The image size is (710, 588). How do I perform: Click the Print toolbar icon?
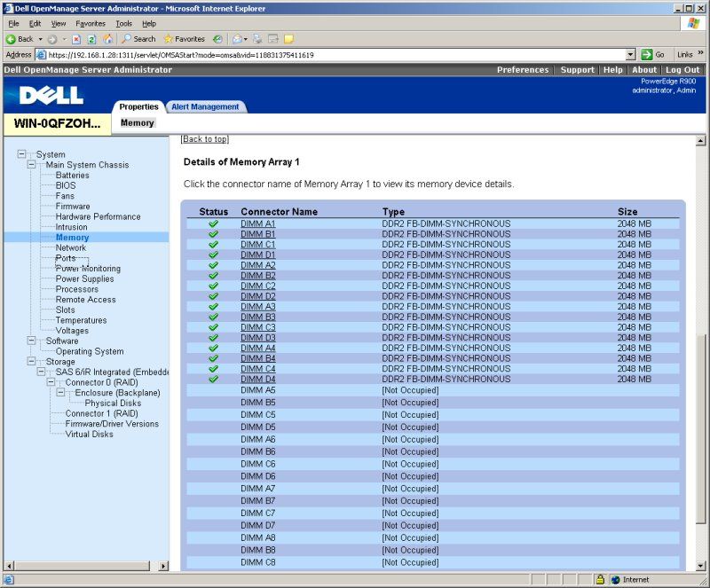click(257, 39)
